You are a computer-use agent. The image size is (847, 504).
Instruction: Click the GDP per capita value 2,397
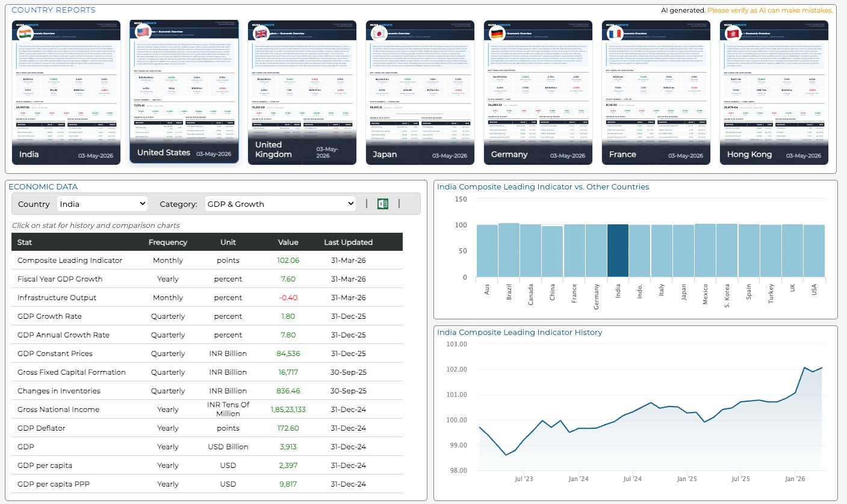tap(288, 466)
